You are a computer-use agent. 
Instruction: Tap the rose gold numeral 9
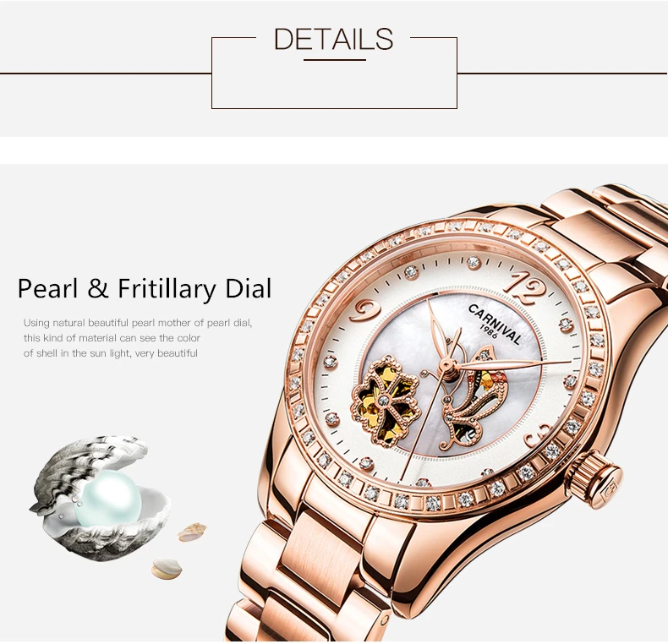pos(364,310)
